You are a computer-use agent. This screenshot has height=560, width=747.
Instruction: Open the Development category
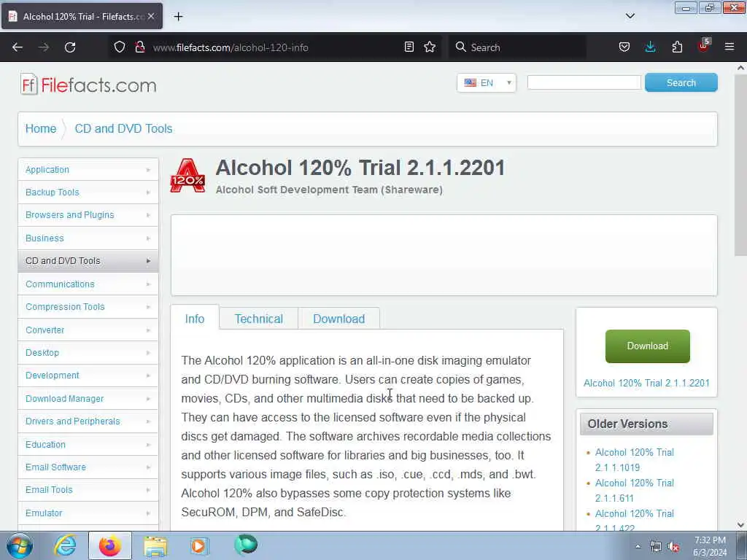tap(88, 376)
